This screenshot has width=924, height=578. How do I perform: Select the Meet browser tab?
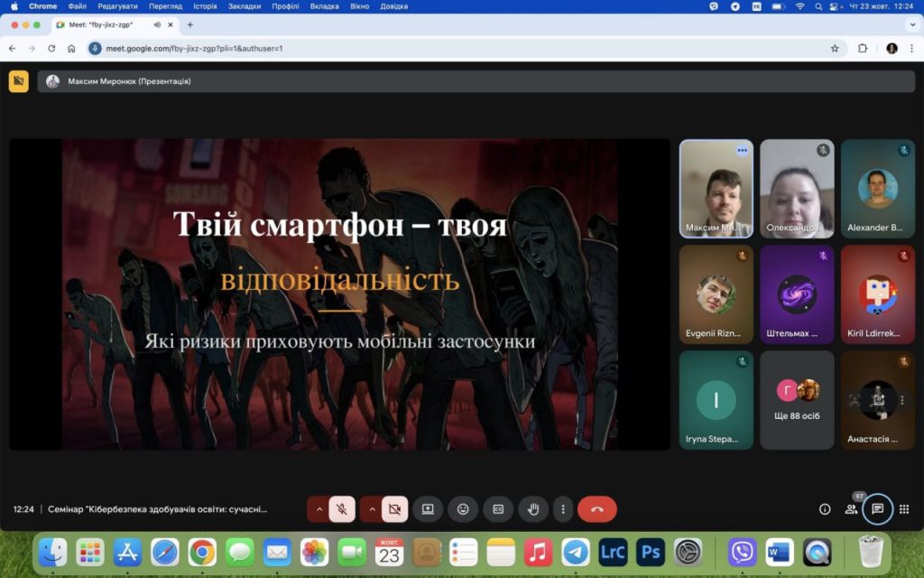pos(108,24)
